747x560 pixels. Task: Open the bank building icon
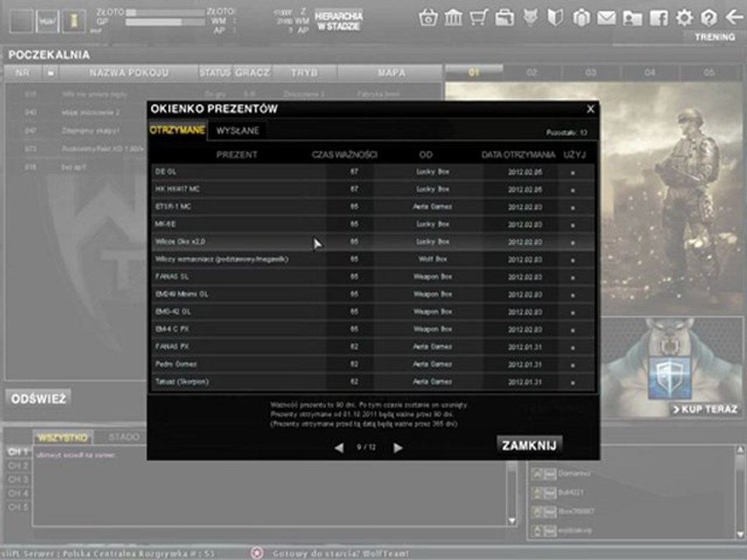(454, 18)
